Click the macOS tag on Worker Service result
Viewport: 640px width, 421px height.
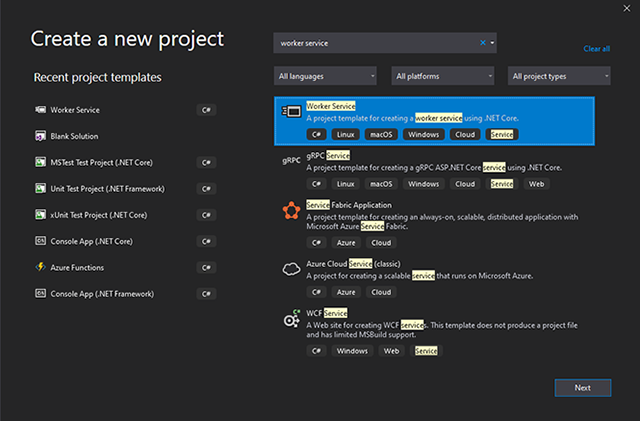[x=381, y=134]
